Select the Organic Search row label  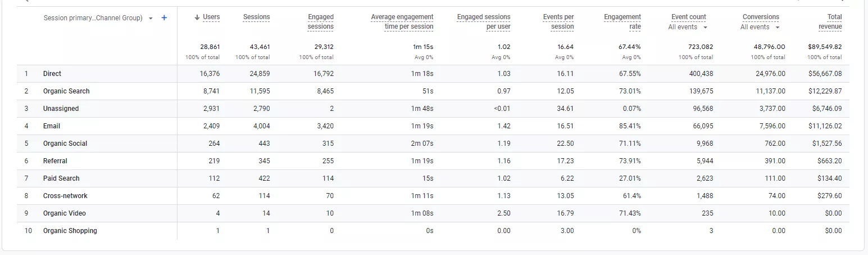point(66,91)
